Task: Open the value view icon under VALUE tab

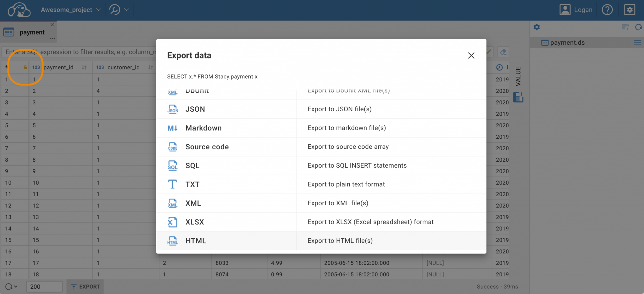Action: (518, 97)
